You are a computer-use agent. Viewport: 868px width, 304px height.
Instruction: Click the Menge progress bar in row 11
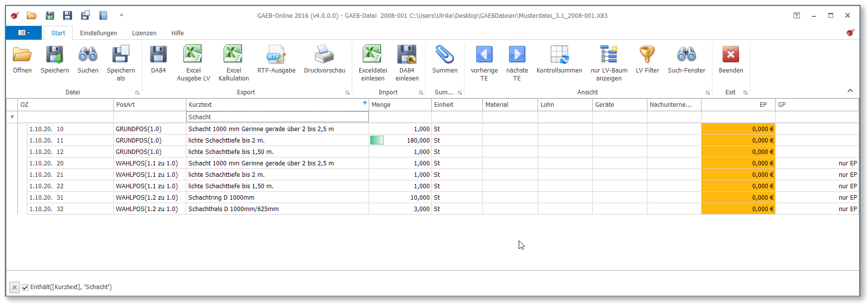tap(377, 141)
